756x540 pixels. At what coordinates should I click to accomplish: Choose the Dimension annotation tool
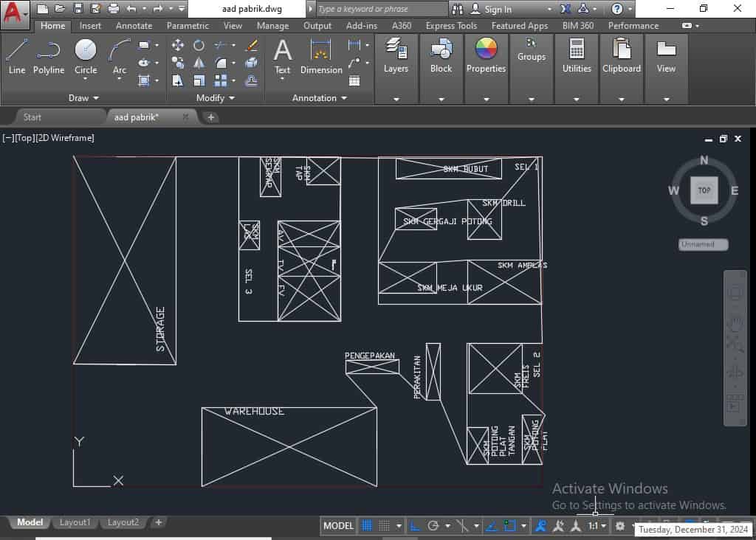[x=320, y=57]
